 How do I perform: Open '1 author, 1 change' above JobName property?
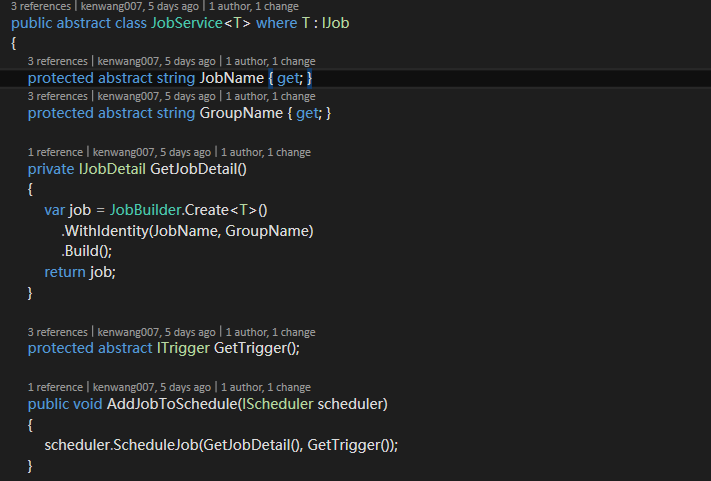(270, 61)
